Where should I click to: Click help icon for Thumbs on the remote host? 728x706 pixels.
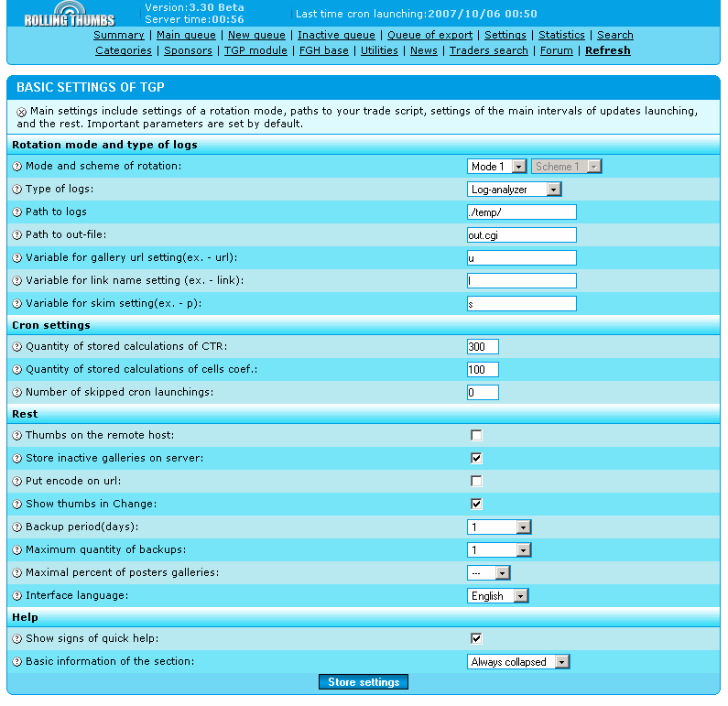pos(17,435)
